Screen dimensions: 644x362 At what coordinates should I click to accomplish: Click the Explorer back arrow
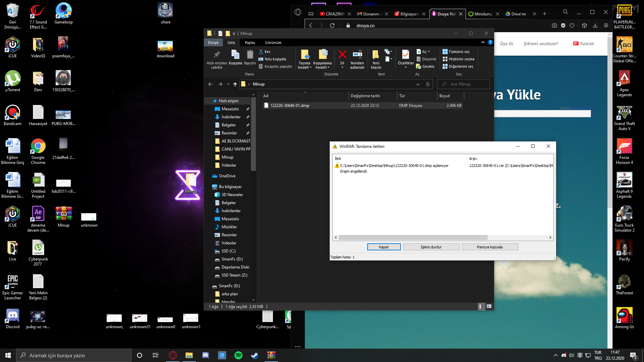point(210,84)
